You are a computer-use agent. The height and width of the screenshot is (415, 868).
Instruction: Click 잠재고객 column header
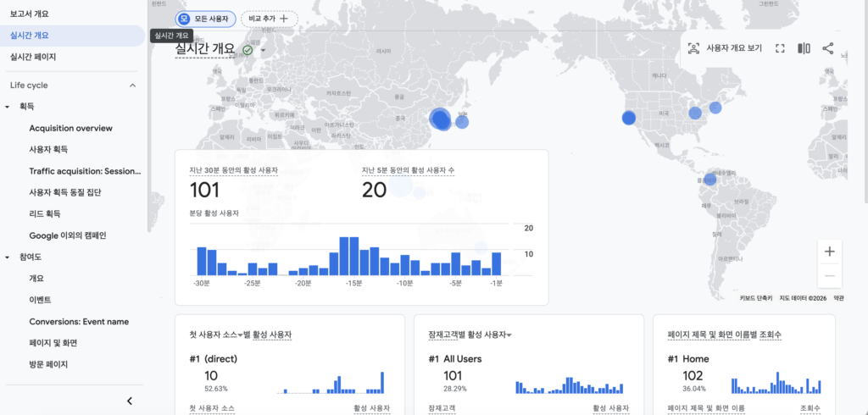(x=442, y=408)
